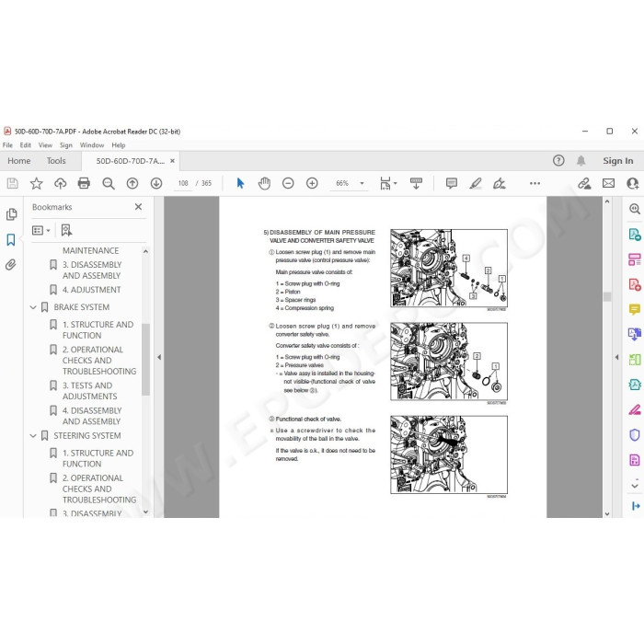Viewport: 644px width, 644px height.
Task: Collapse the STEERING SYSTEM bookmark group
Action: coord(33,436)
